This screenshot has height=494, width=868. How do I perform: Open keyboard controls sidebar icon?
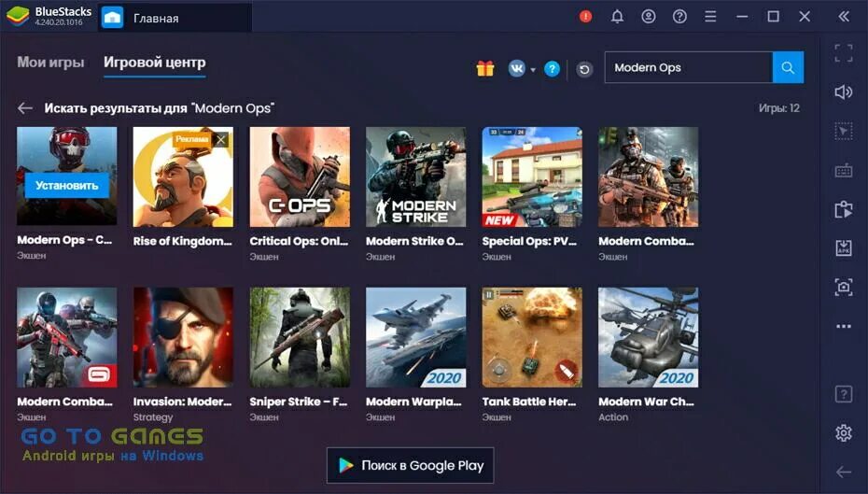click(x=844, y=171)
